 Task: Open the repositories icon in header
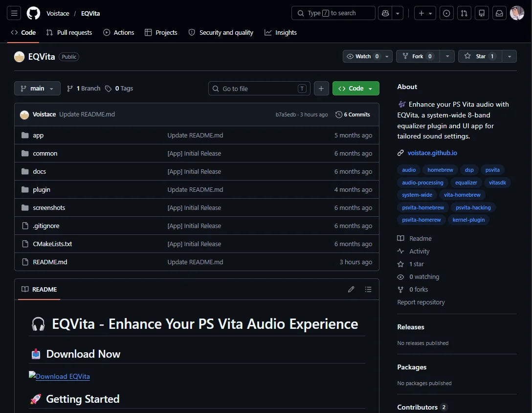pos(482,13)
